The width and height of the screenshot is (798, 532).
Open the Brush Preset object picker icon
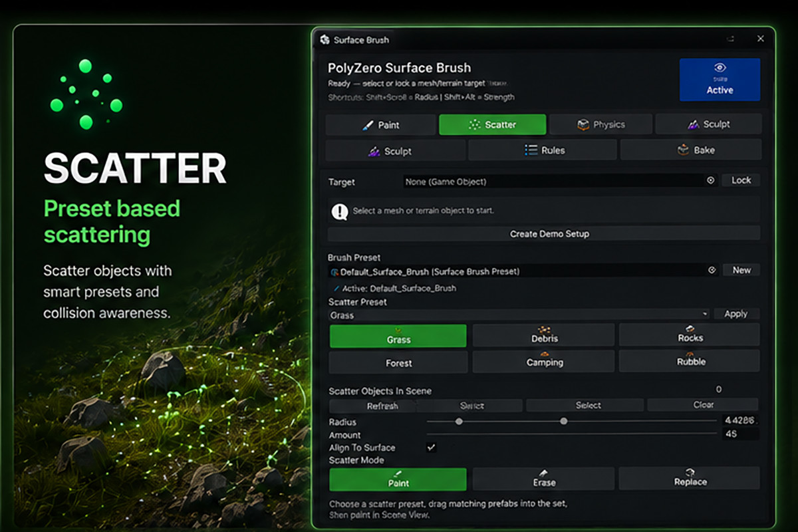tap(711, 270)
